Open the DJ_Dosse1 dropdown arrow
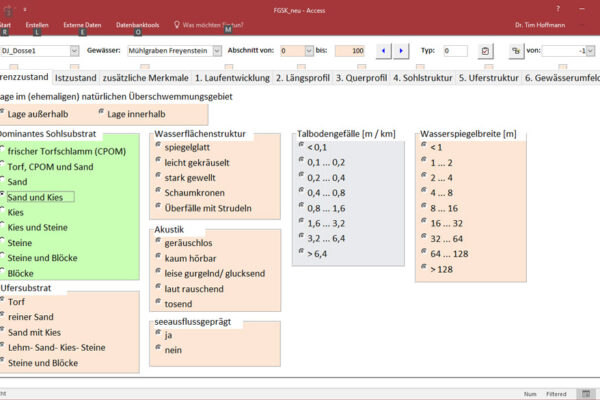 click(74, 51)
